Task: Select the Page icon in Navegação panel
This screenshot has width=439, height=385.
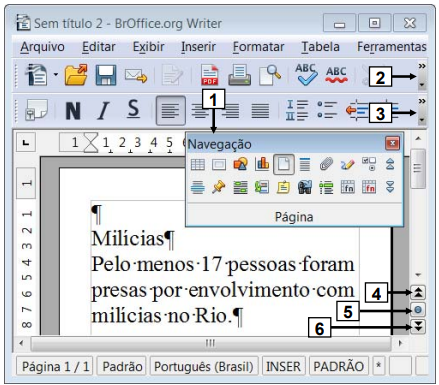Action: coord(283,164)
